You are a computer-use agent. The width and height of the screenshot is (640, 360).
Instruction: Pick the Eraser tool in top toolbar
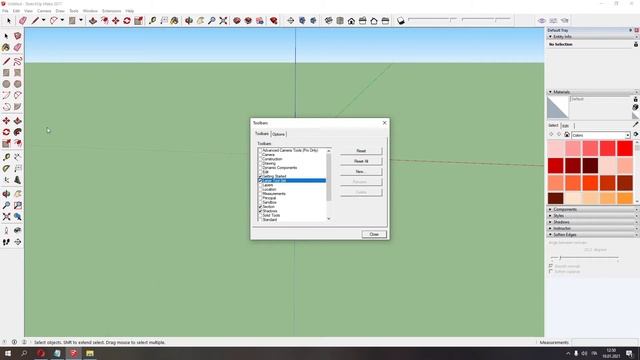23,20
